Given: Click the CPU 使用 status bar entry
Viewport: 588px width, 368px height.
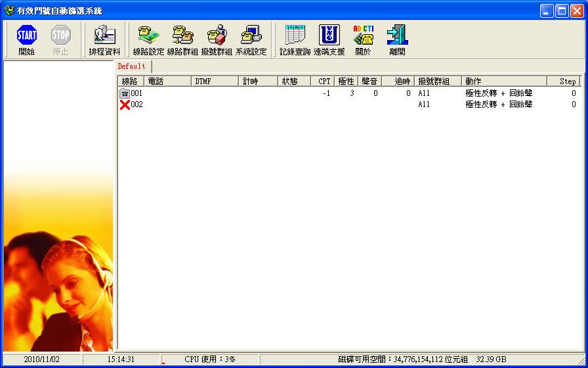Looking at the screenshot, I should (209, 359).
